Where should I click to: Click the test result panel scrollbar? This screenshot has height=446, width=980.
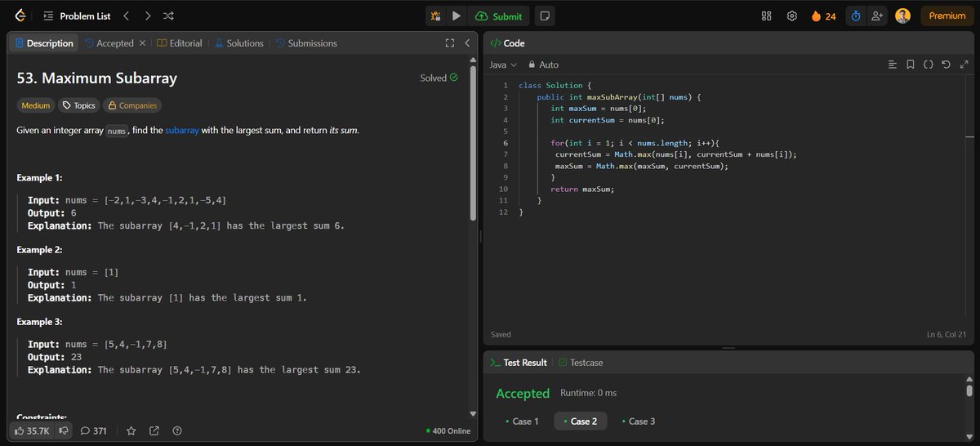(969, 390)
